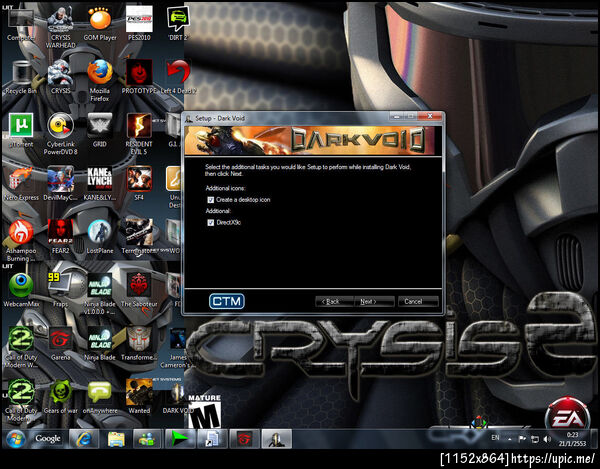Open the Recycle Bin icon
This screenshot has height=469, width=600.
[x=21, y=78]
